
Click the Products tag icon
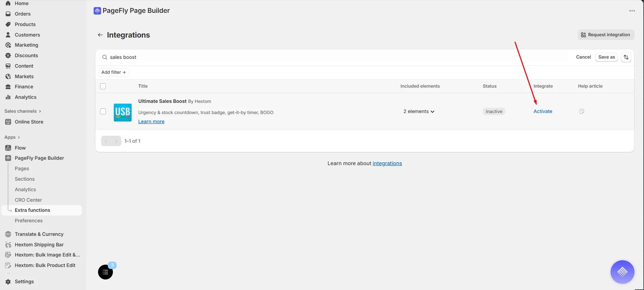click(x=8, y=24)
